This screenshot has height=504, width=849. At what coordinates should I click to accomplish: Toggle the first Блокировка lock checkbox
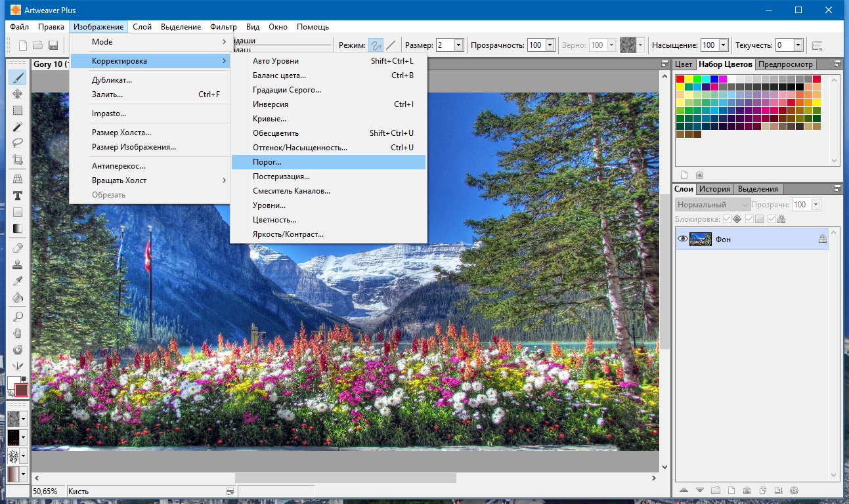coord(726,219)
